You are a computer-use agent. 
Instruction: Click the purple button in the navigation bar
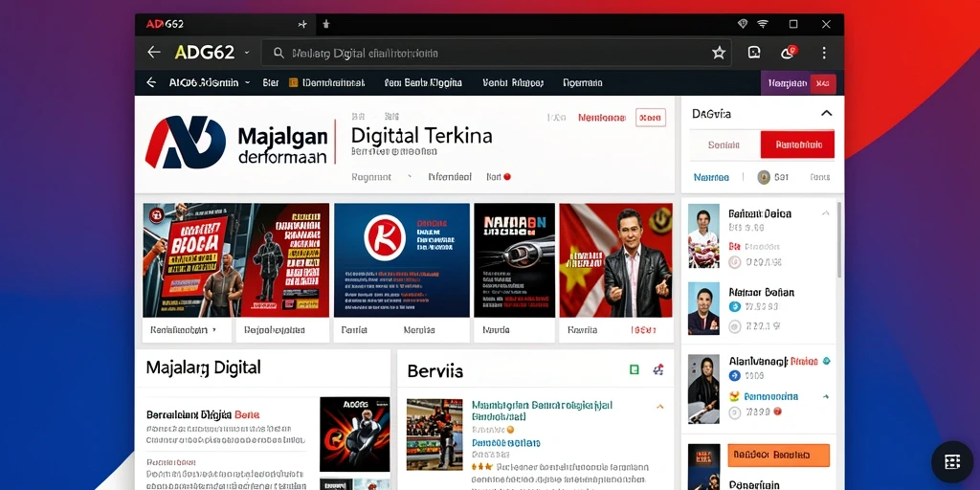tap(786, 82)
